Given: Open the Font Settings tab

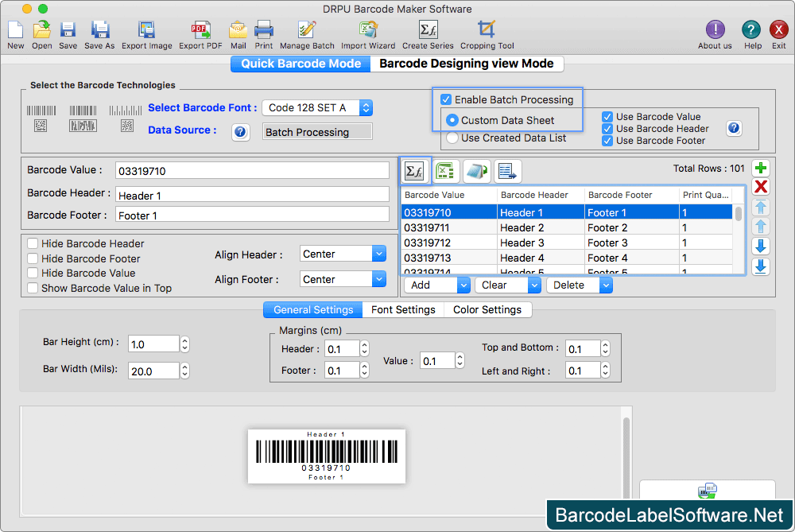Looking at the screenshot, I should pyautogui.click(x=403, y=310).
